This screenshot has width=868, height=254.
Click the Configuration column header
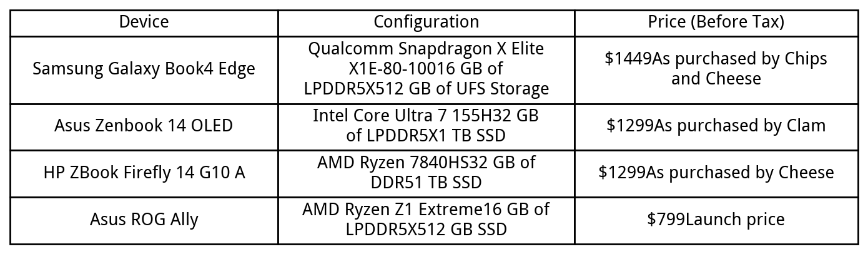(x=426, y=22)
